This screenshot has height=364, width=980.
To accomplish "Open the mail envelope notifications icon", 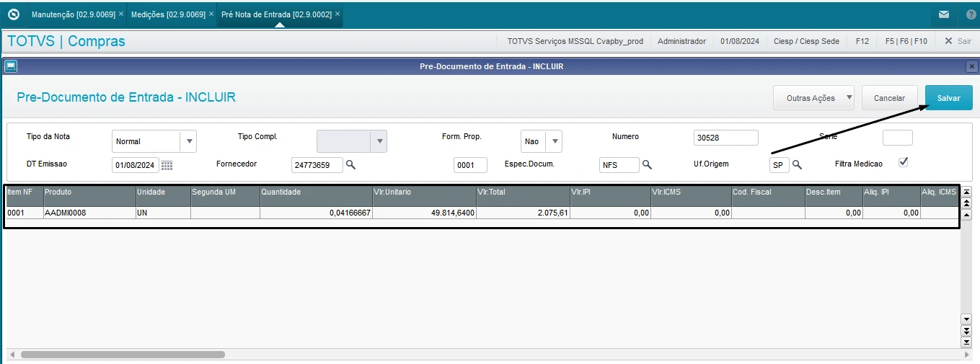I will tap(943, 14).
